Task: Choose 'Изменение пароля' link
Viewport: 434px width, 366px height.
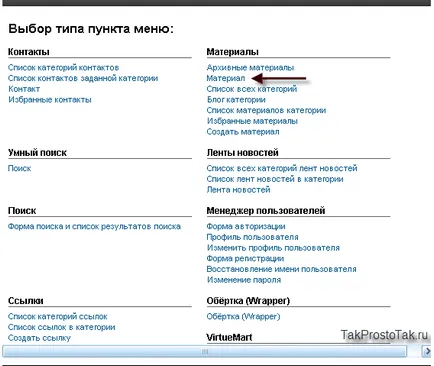Action: point(244,280)
